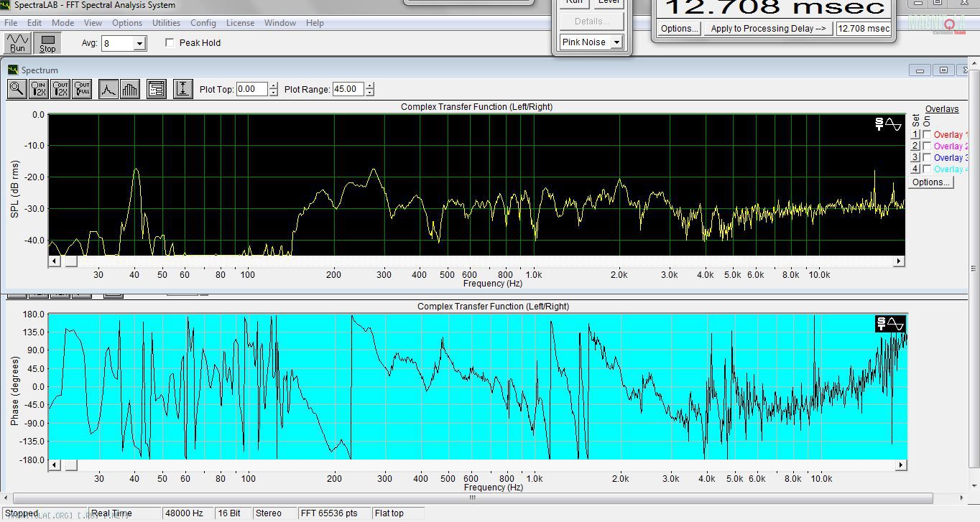Click the Plot Range input field
The width and height of the screenshot is (980, 522).
(x=348, y=89)
